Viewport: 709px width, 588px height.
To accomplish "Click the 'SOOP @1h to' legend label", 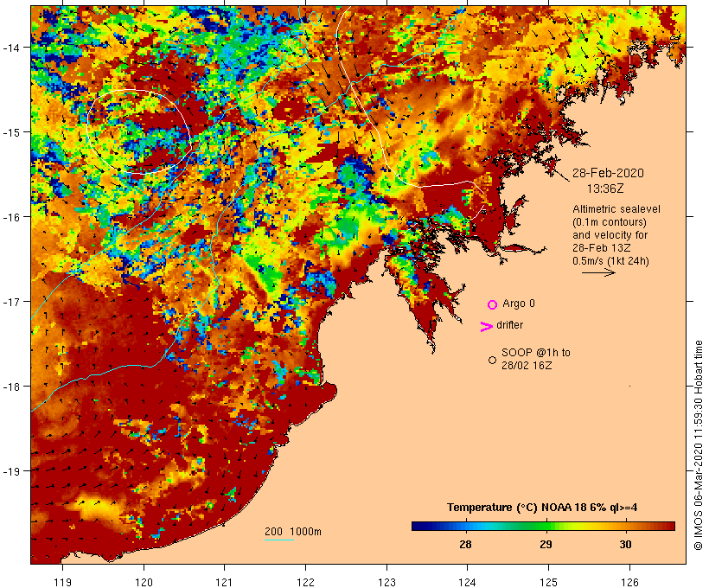I will (x=536, y=352).
